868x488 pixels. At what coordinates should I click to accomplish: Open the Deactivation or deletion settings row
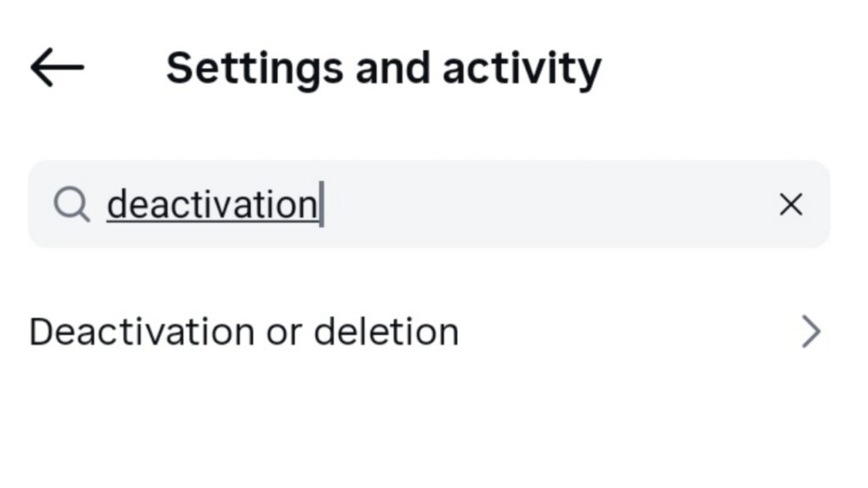(424, 332)
